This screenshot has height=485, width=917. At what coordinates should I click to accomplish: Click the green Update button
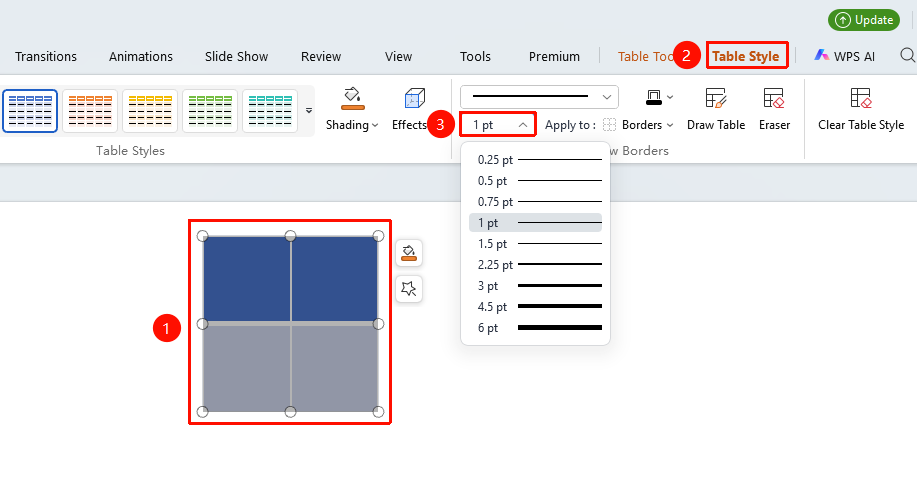click(x=864, y=20)
